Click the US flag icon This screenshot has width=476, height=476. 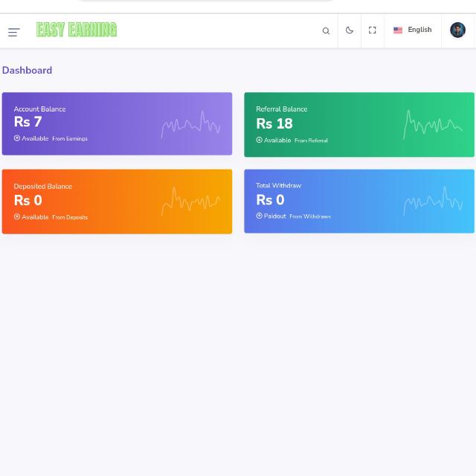[x=398, y=30]
